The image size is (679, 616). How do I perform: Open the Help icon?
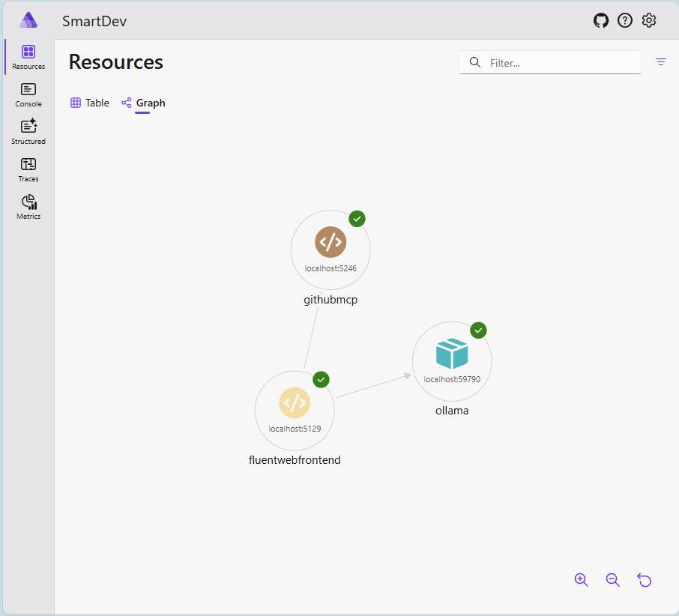[624, 20]
